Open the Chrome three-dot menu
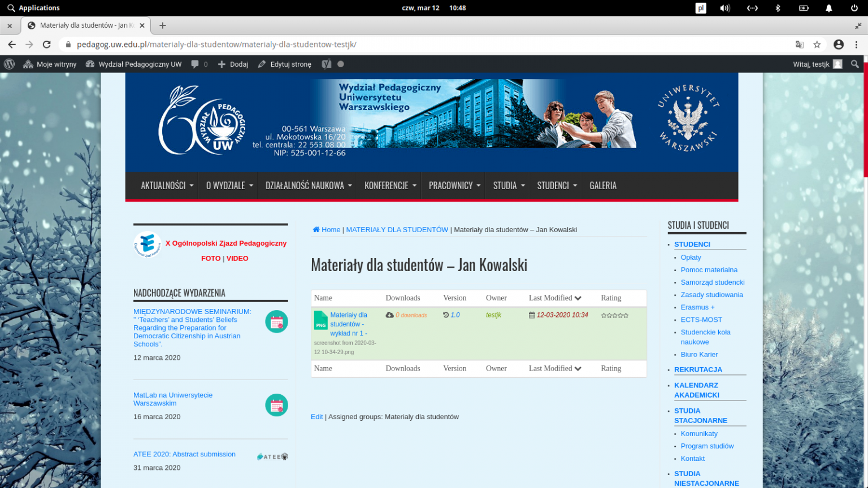This screenshot has height=488, width=868. [857, 45]
